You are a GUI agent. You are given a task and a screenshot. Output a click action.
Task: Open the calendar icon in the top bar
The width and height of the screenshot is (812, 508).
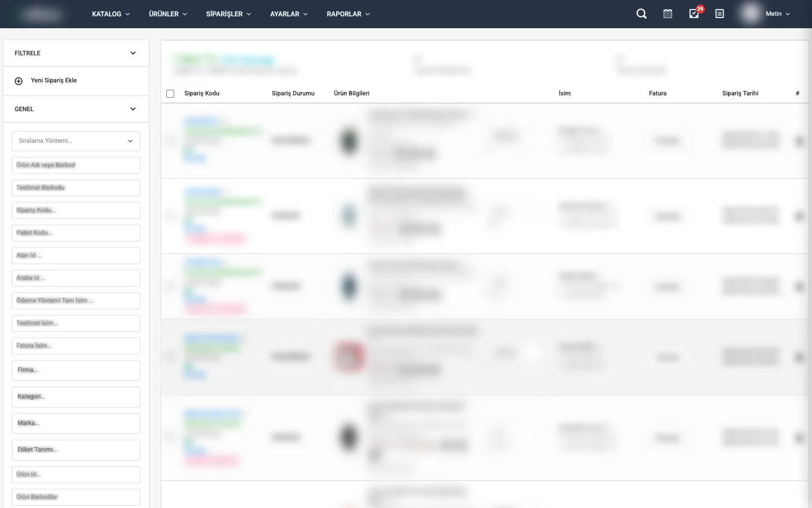click(668, 14)
